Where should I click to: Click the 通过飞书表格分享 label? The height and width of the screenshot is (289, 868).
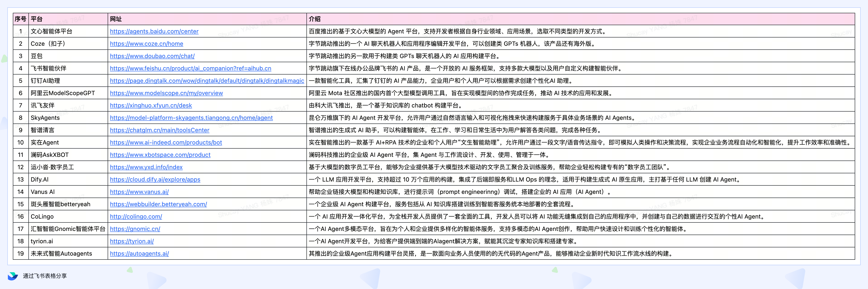click(x=45, y=276)
